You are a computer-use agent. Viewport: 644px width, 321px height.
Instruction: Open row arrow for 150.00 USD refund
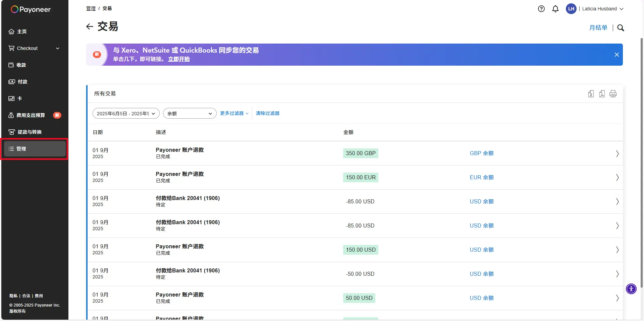tap(617, 250)
